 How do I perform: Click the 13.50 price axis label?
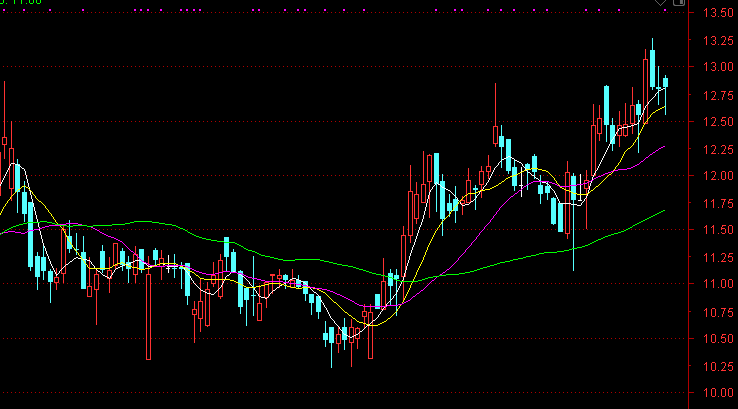(718, 13)
